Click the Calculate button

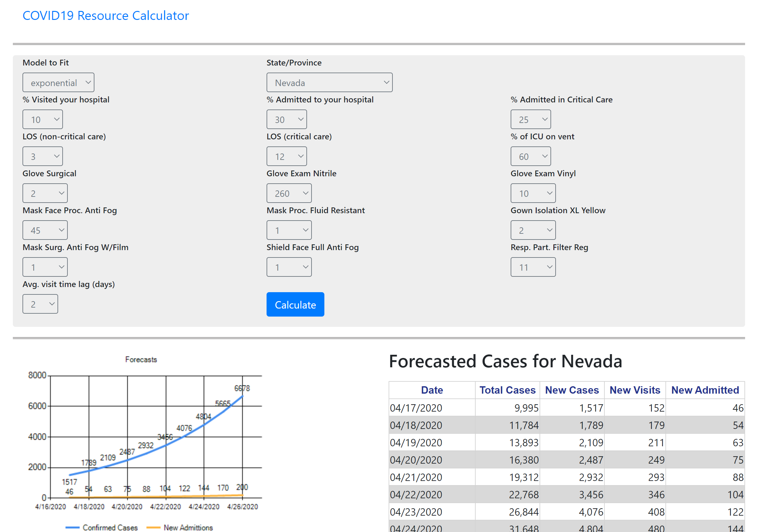pyautogui.click(x=295, y=304)
